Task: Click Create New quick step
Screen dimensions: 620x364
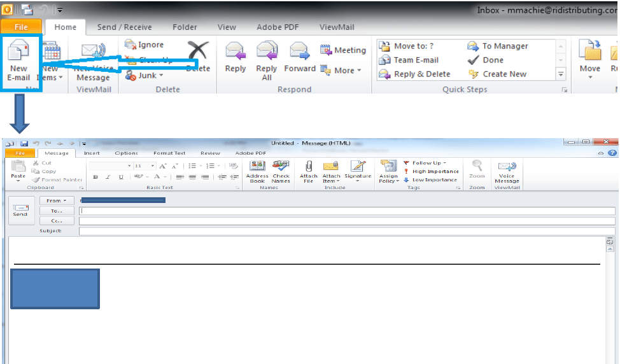Action: click(497, 74)
